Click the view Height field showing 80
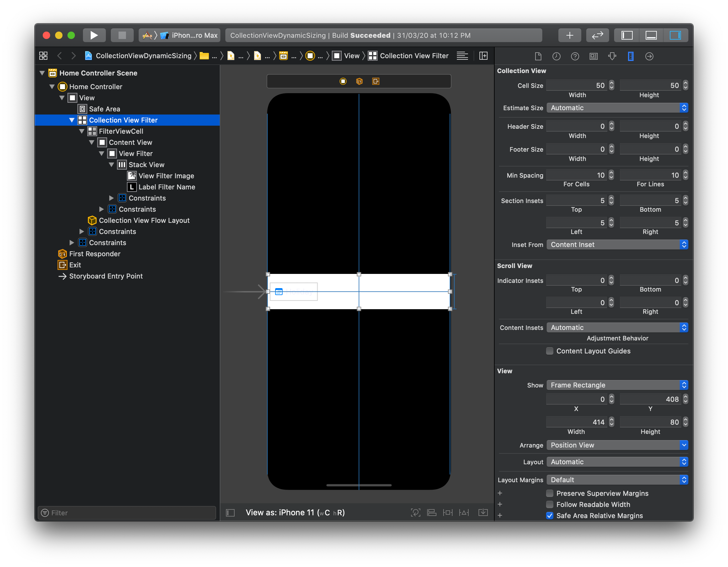The width and height of the screenshot is (728, 567). [650, 422]
